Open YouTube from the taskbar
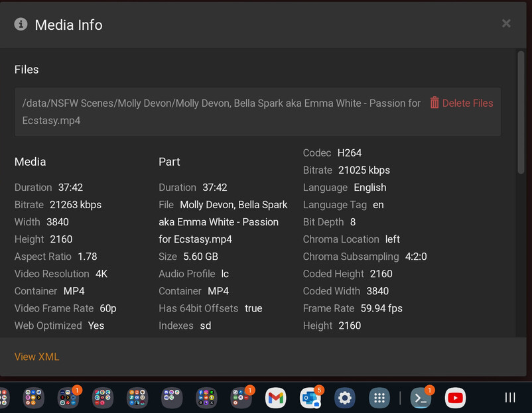This screenshot has width=532, height=413. coord(455,398)
